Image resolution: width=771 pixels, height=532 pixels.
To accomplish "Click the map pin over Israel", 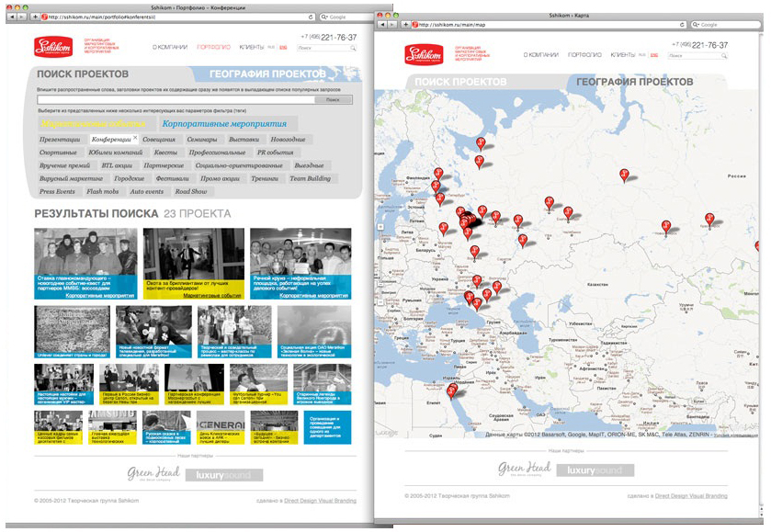I will (x=451, y=391).
